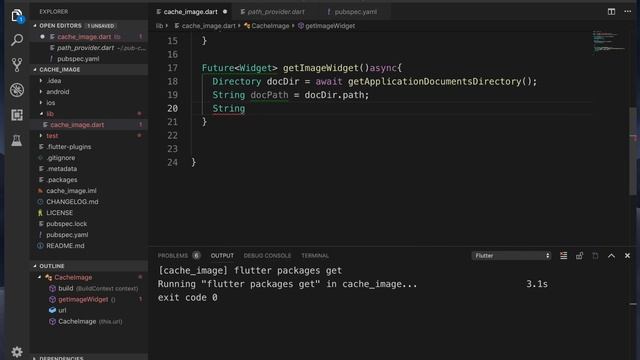The width and height of the screenshot is (640, 360).
Task: Click lib in the breadcrumb
Action: 159,26
